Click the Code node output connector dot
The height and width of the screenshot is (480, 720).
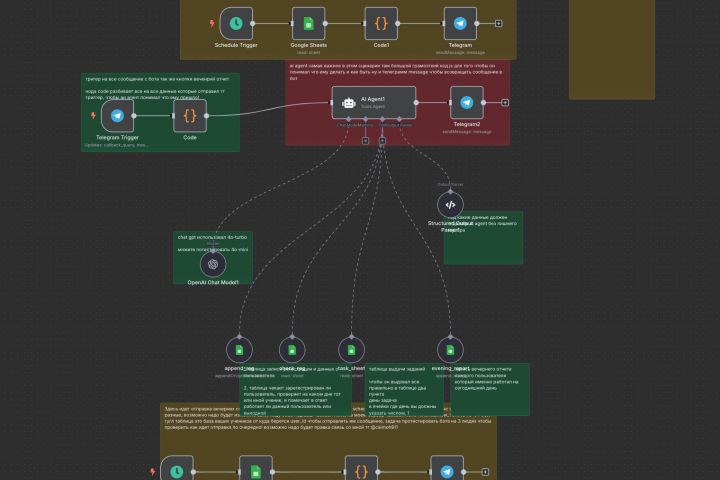pyautogui.click(x=207, y=116)
